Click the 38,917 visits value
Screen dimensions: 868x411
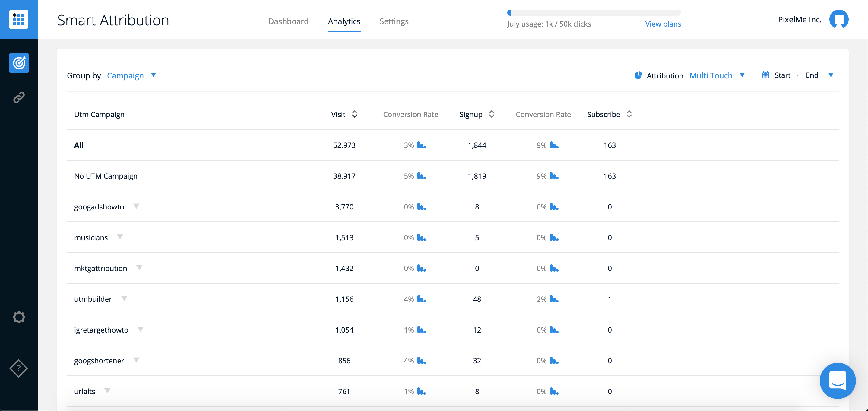344,176
